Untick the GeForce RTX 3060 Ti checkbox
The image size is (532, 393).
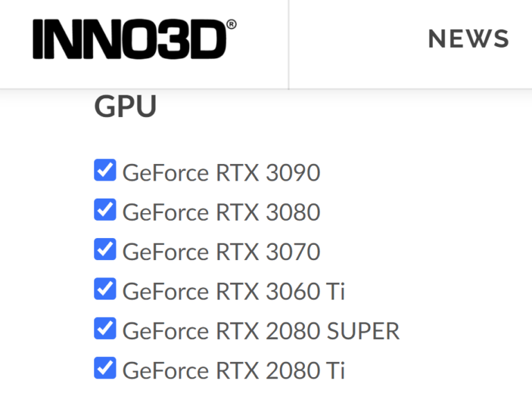pyautogui.click(x=105, y=289)
